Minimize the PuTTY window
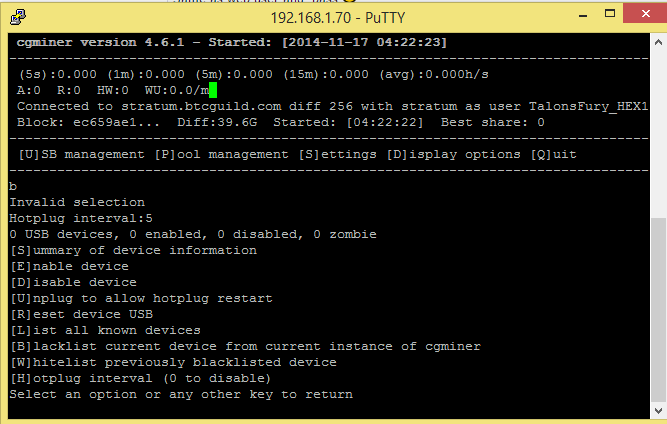The image size is (667, 424). click(583, 16)
